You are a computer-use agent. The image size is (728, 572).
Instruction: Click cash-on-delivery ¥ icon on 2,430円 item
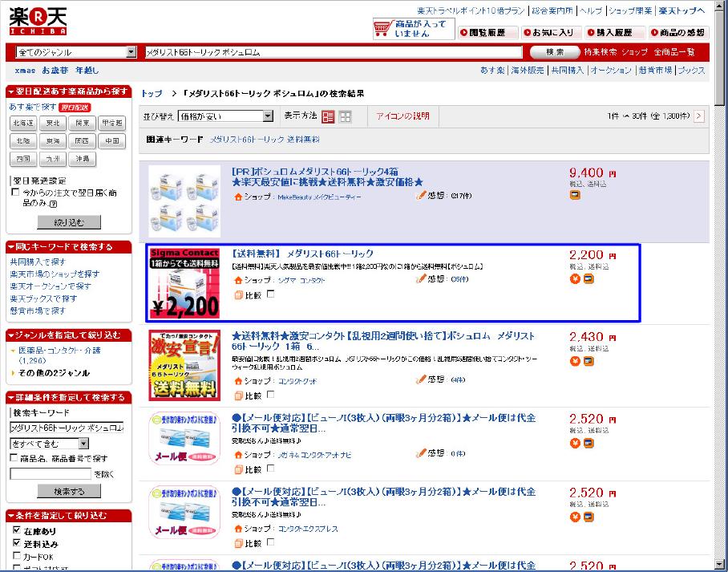[x=575, y=360]
